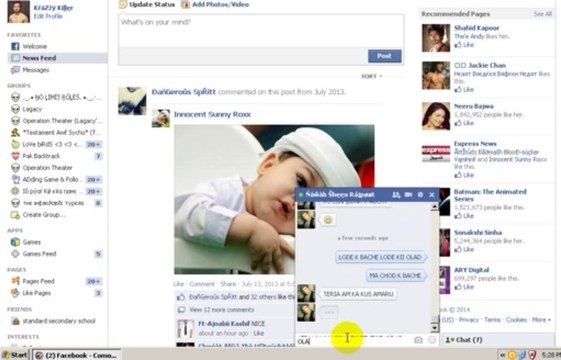
Task: Open chat options gear icon
Action: [420, 195]
